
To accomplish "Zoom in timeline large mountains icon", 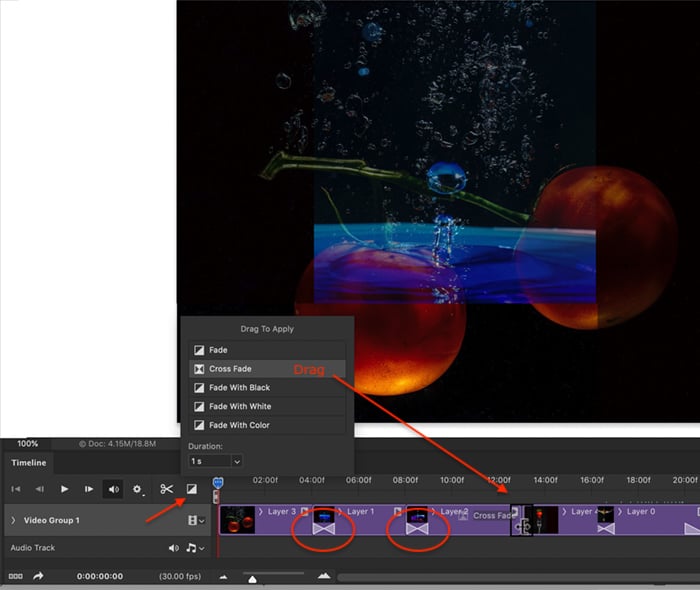I will click(324, 576).
